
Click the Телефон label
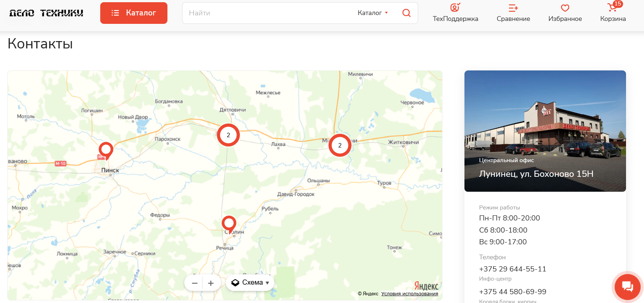point(492,257)
